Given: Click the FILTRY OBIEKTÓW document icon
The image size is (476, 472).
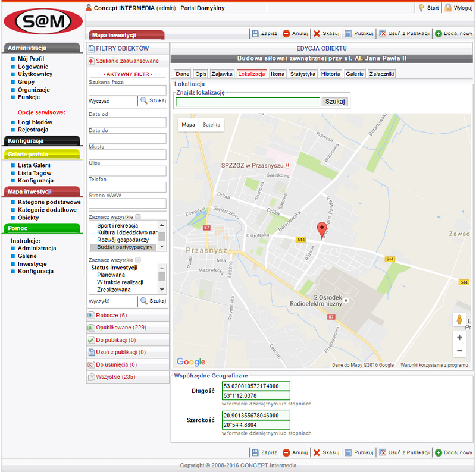Looking at the screenshot, I should tap(92, 48).
